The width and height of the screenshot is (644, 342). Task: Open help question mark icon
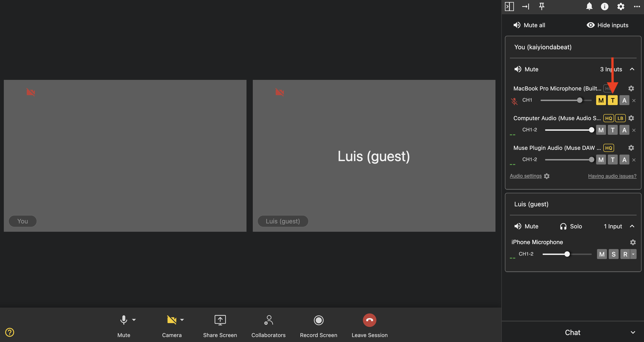pyautogui.click(x=9, y=333)
